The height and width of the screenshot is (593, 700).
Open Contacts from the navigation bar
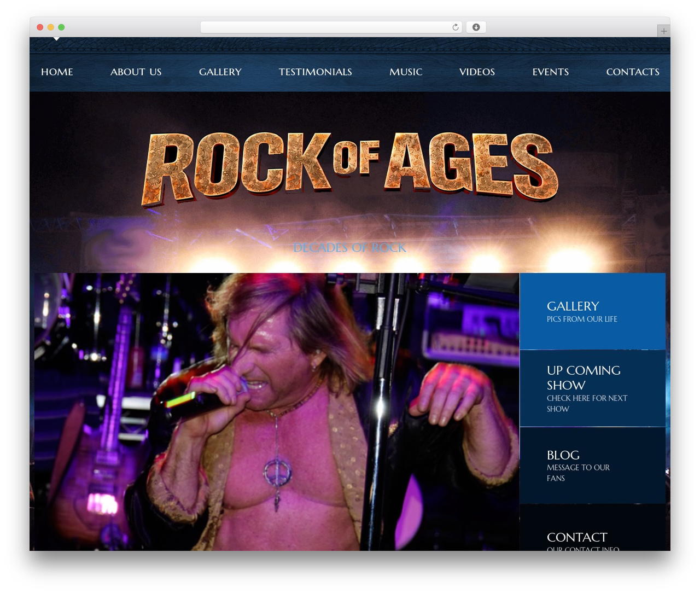coord(633,72)
